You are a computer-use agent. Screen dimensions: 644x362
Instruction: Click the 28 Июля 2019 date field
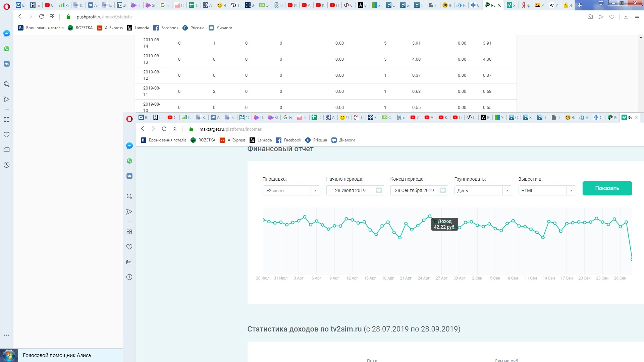tap(350, 190)
